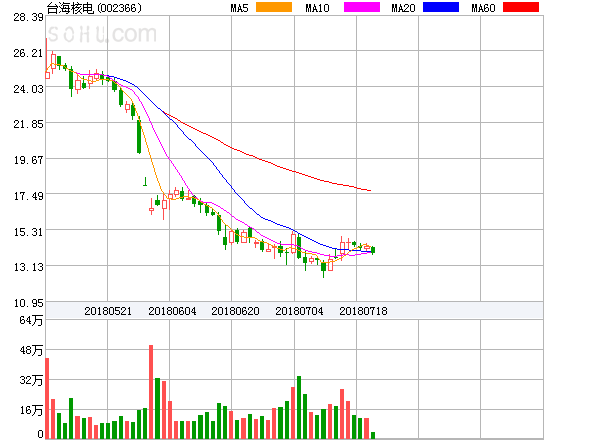Click the 17.49 price axis label
Viewport: 600px width, 440px height.
(28, 196)
